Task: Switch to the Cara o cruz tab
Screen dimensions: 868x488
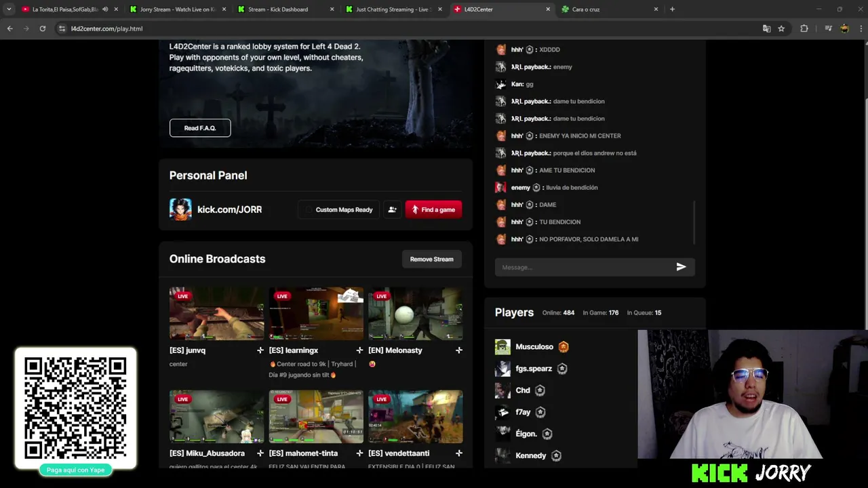Action: click(x=586, y=9)
